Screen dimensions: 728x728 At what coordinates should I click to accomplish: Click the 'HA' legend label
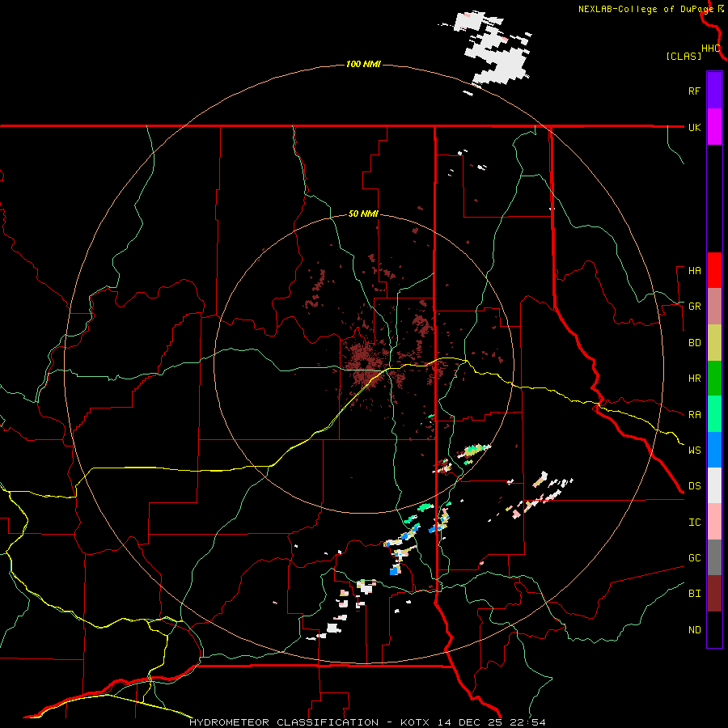coord(695,271)
